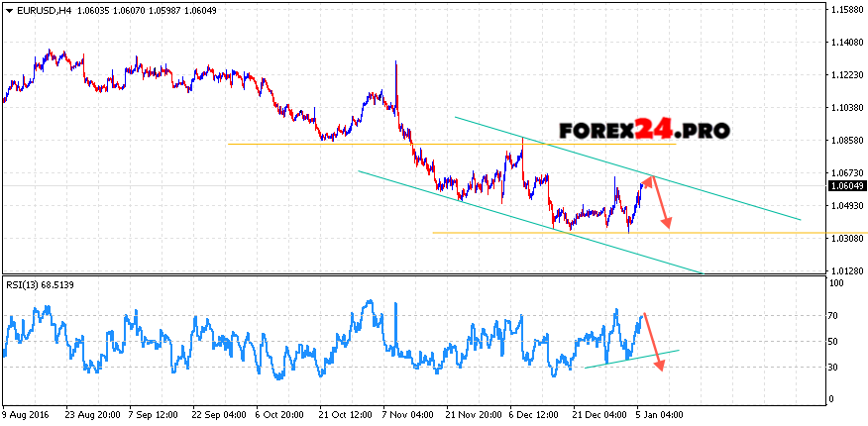Click the red arrow start at the RSI peak

[643, 315]
